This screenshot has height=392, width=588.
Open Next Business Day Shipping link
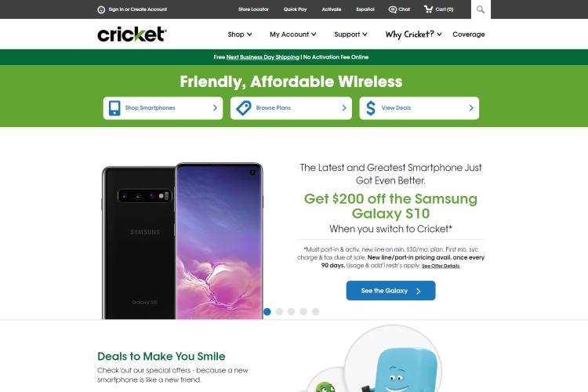click(x=263, y=57)
